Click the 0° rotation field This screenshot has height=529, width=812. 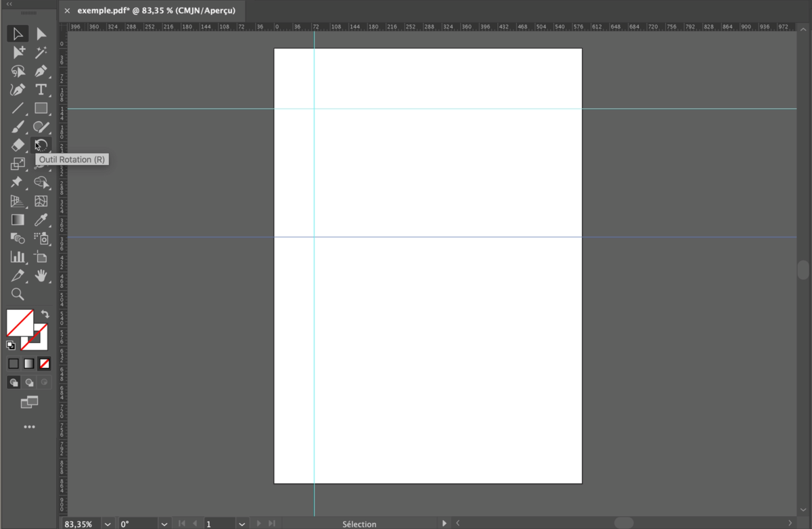click(138, 524)
